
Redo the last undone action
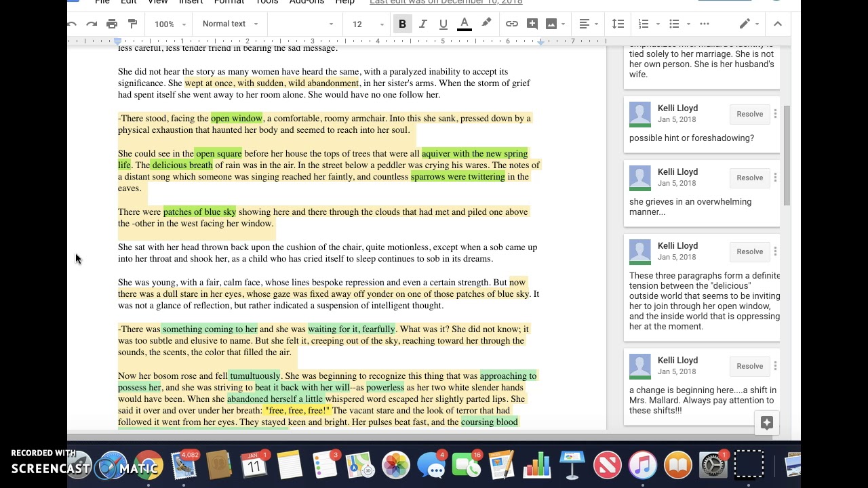(92, 24)
